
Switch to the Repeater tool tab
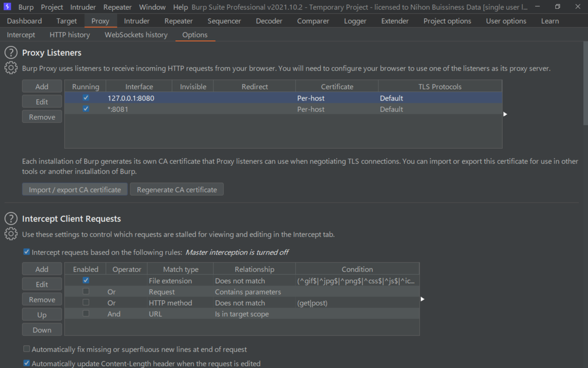(179, 21)
